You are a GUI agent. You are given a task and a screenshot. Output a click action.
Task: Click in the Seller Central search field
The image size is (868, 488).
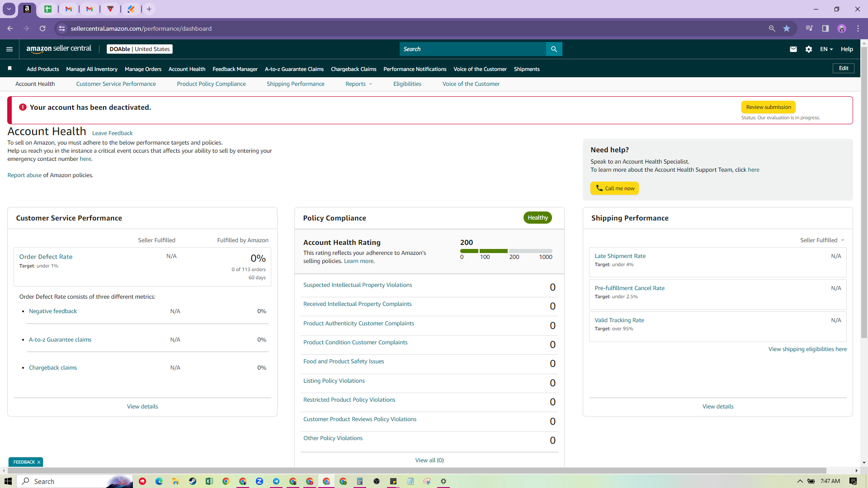473,49
